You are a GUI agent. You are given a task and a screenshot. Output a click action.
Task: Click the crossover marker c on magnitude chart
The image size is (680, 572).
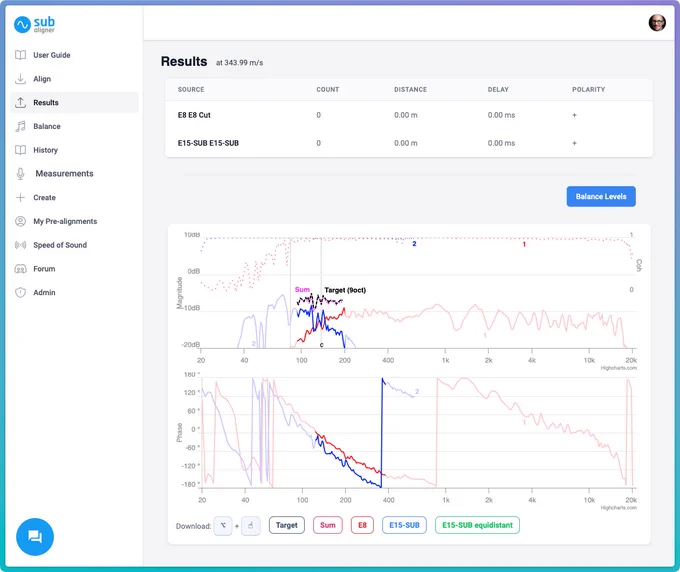click(321, 345)
